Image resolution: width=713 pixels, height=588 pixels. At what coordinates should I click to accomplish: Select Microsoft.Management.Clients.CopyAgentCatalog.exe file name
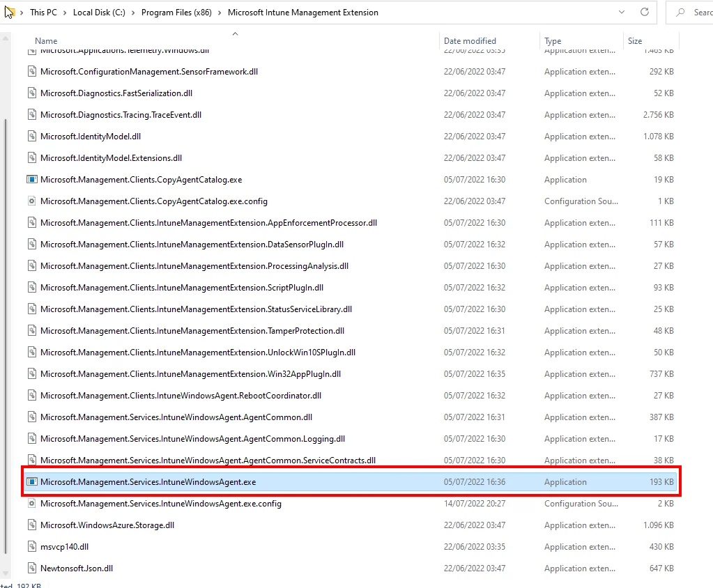(141, 180)
